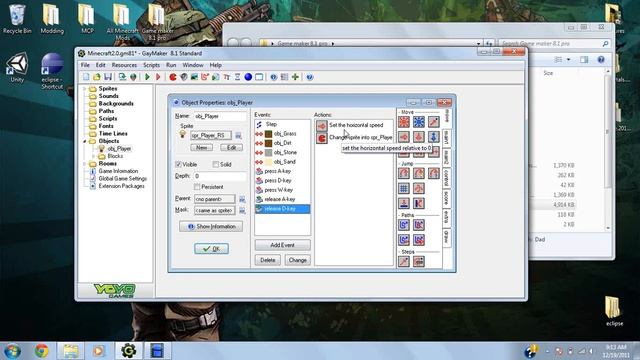640x360 pixels.
Task: Click the Delete event button
Action: (268, 260)
